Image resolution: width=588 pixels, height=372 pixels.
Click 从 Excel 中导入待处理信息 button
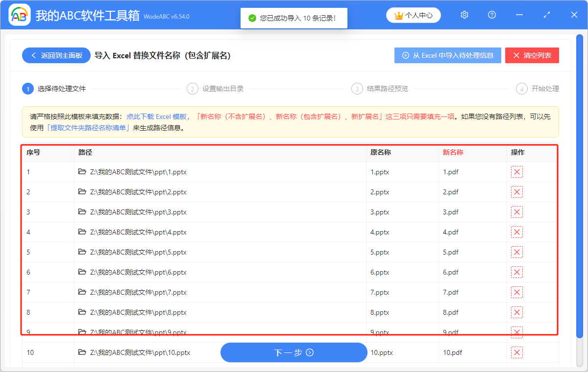[x=447, y=56]
